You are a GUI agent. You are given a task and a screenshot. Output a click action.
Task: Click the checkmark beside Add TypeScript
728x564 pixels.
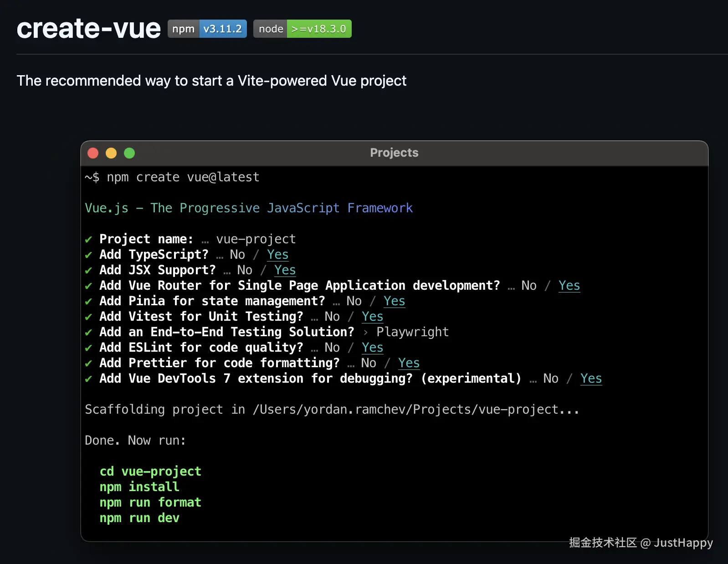88,255
